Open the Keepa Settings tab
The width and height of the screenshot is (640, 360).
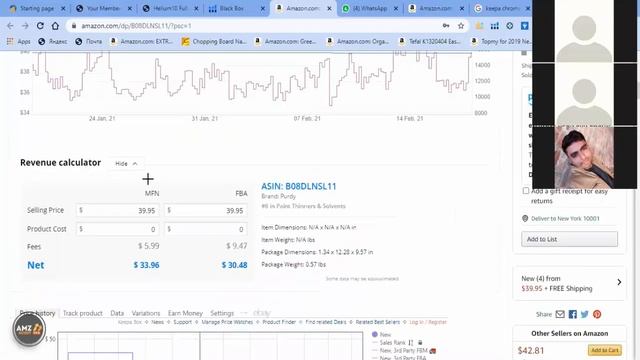pyautogui.click(x=222, y=313)
